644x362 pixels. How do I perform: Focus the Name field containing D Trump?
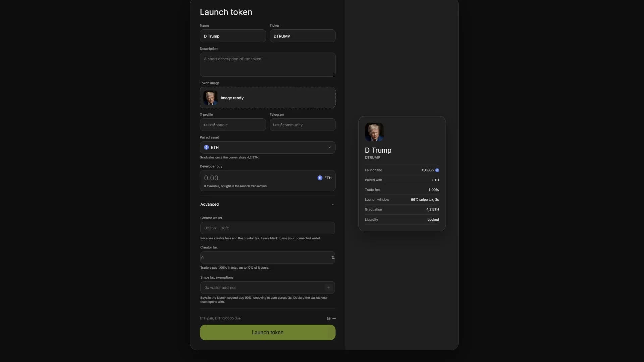point(233,36)
